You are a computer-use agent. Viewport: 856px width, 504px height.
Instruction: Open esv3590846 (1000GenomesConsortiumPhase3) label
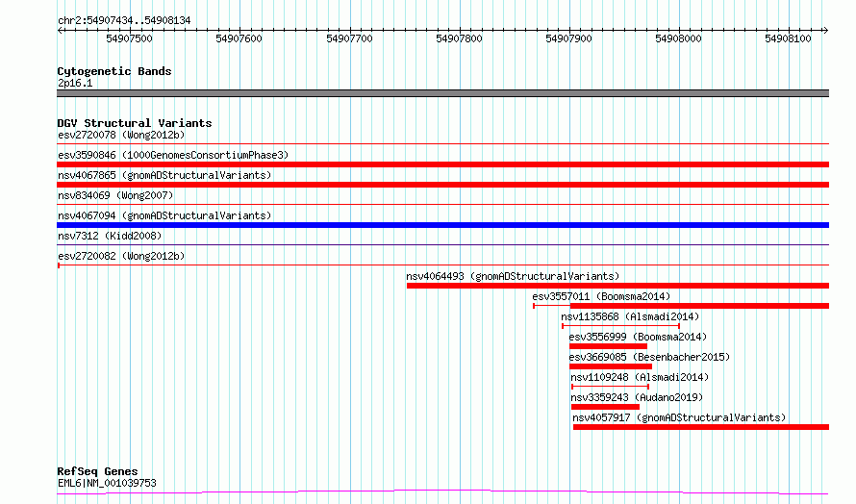tap(173, 155)
